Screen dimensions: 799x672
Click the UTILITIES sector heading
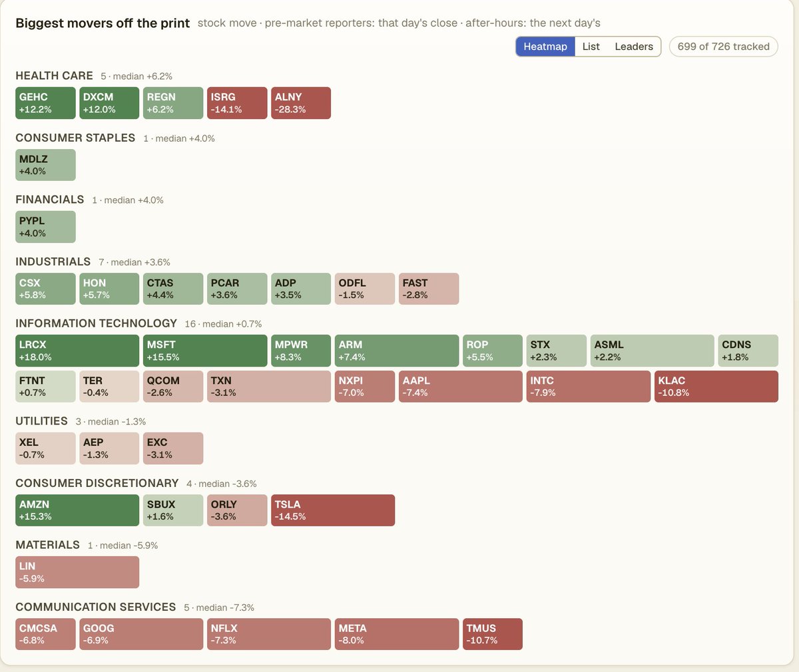point(41,421)
